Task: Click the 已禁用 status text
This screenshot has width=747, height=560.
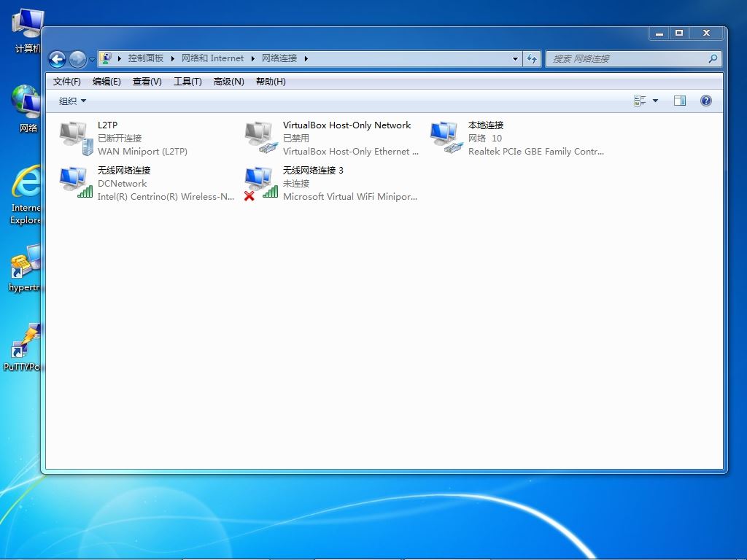Action: (x=296, y=138)
